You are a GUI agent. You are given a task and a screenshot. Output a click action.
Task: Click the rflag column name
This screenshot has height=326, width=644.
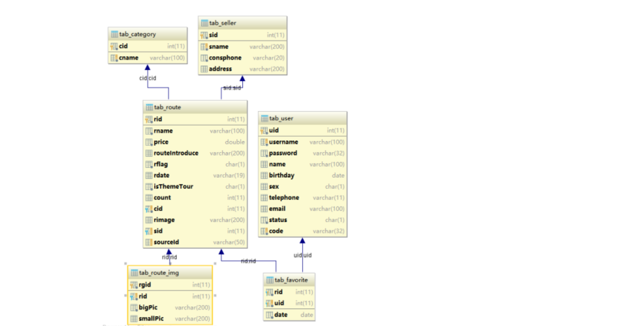pos(161,164)
